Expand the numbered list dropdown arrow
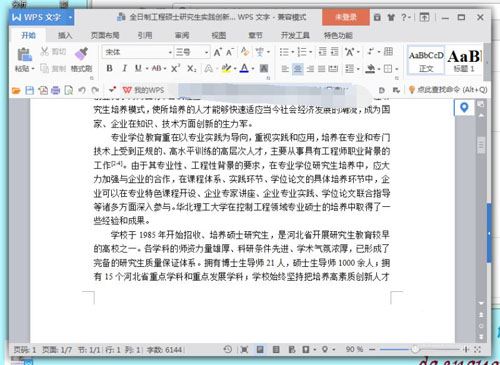The width and height of the screenshot is (500, 365). tap(310, 52)
